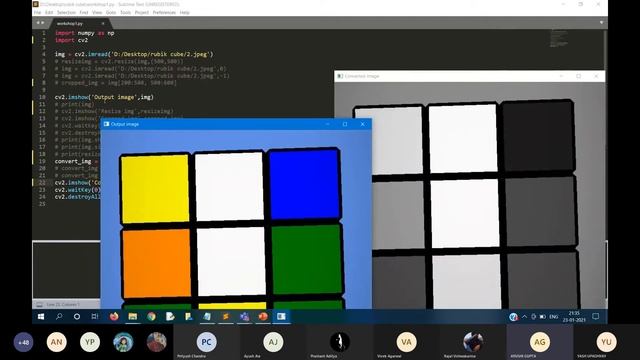Viewport: 640px width, 360px height.
Task: Close the Output image window
Action: (x=362, y=124)
